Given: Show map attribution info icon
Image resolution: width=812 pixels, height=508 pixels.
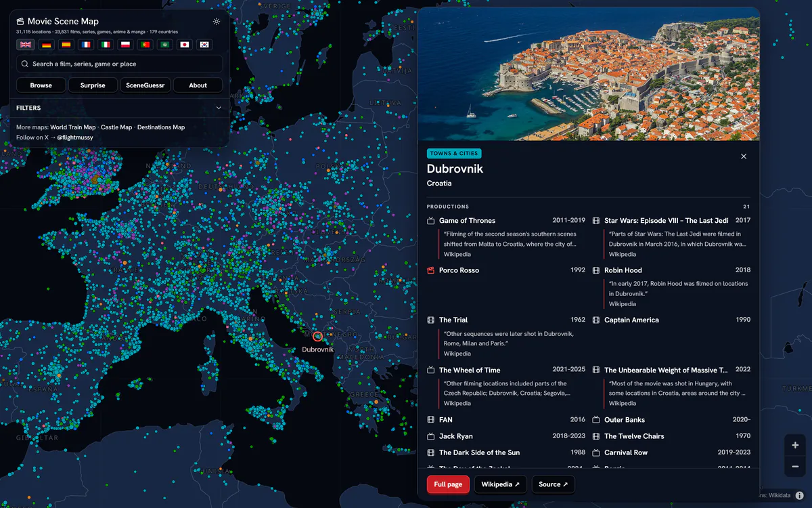Looking at the screenshot, I should [x=799, y=495].
